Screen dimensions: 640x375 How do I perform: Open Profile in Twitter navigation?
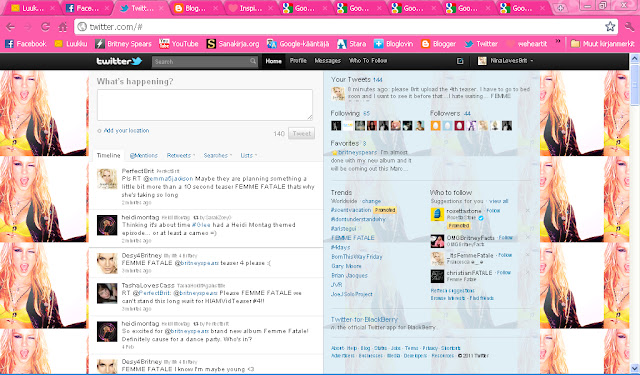pos(298,61)
